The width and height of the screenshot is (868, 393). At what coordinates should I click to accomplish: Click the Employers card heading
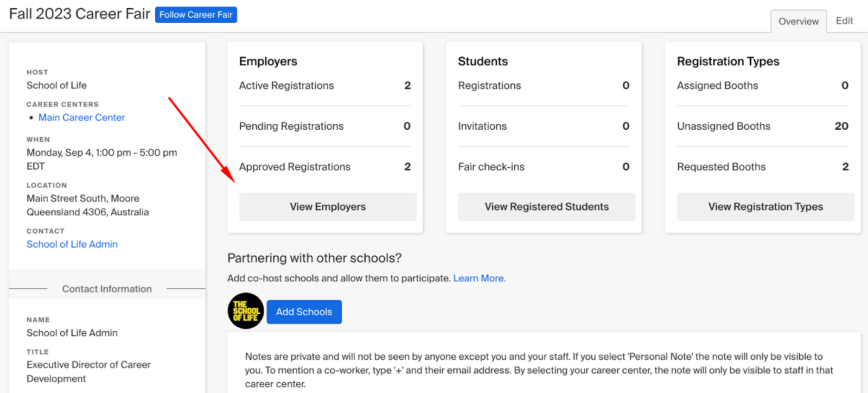(268, 61)
